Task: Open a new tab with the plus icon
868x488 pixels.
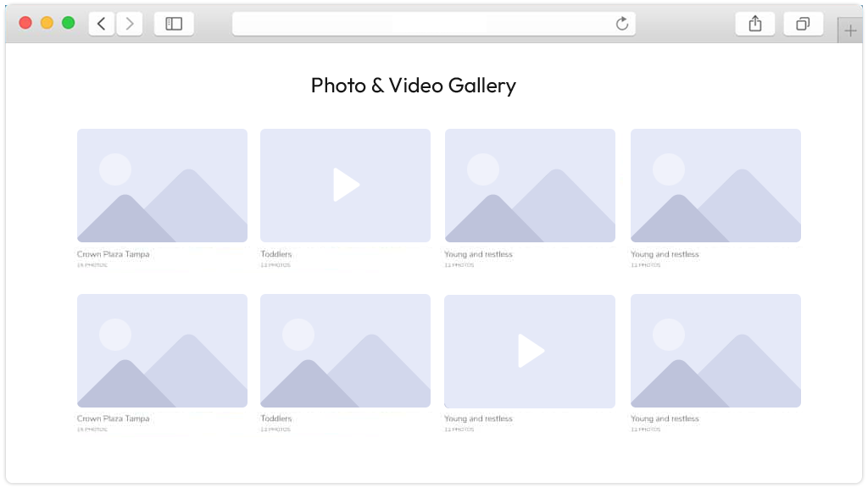Action: (x=849, y=29)
